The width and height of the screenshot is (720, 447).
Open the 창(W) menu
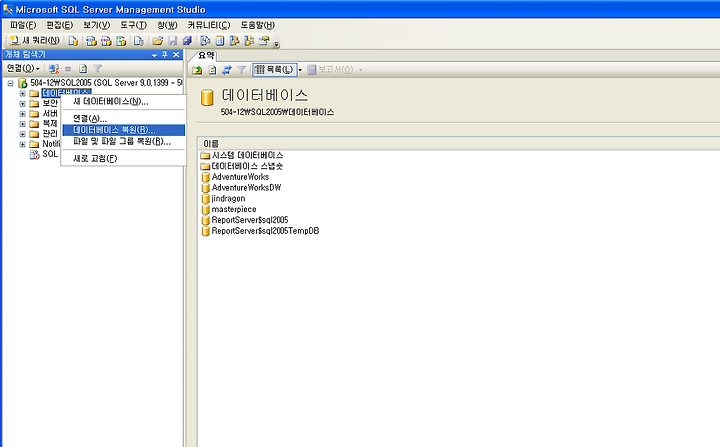click(167, 25)
